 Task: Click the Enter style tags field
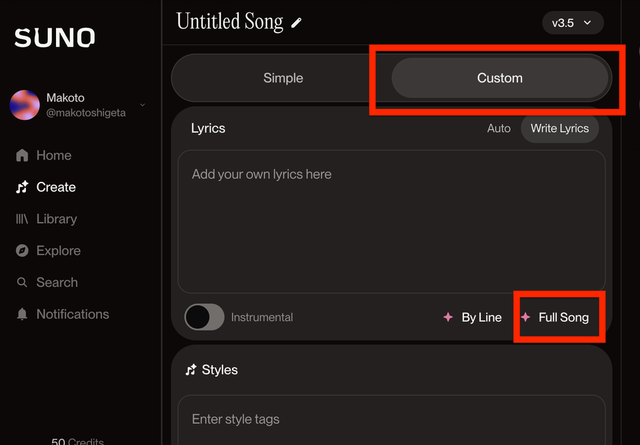pyautogui.click(x=391, y=419)
